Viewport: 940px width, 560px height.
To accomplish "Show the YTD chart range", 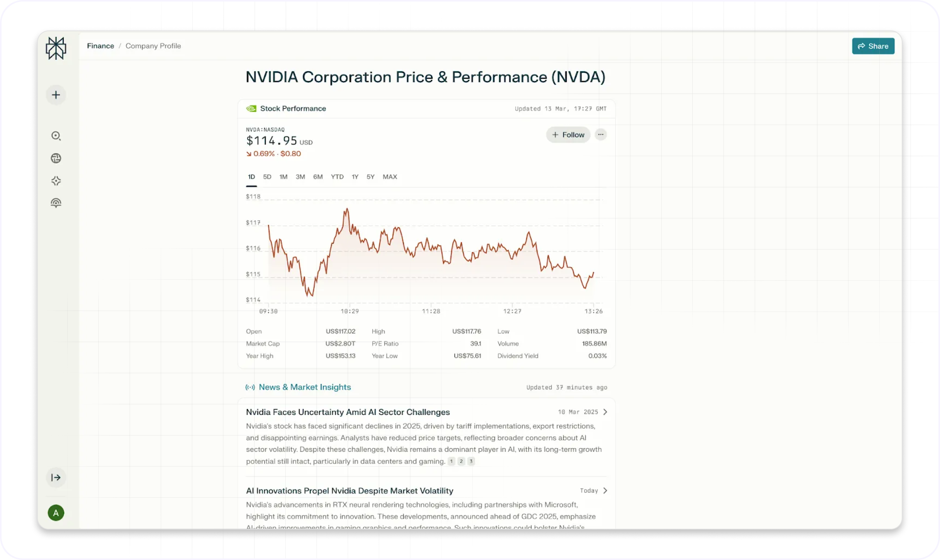I will click(337, 177).
